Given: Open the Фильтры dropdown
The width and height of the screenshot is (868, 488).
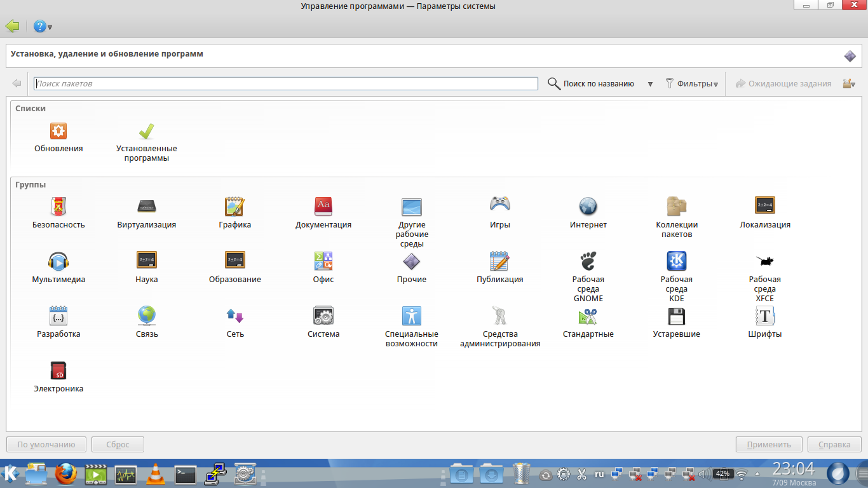Looking at the screenshot, I should pyautogui.click(x=692, y=84).
